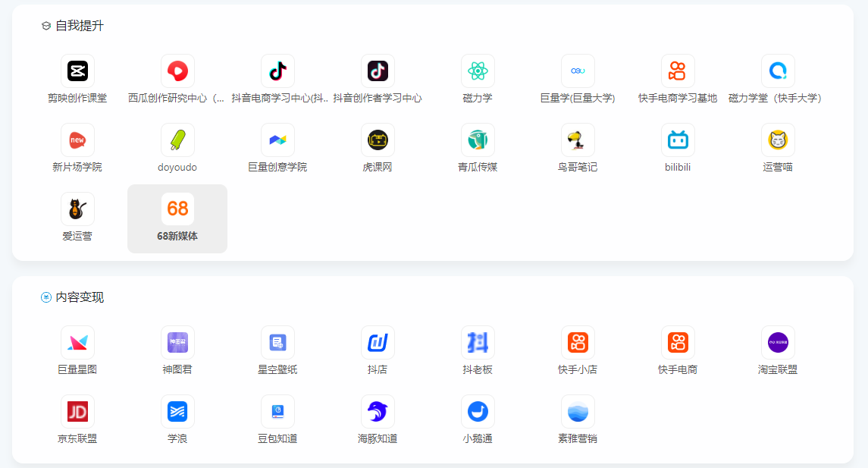
Task: Open the 神图君 icon
Action: [x=177, y=342]
